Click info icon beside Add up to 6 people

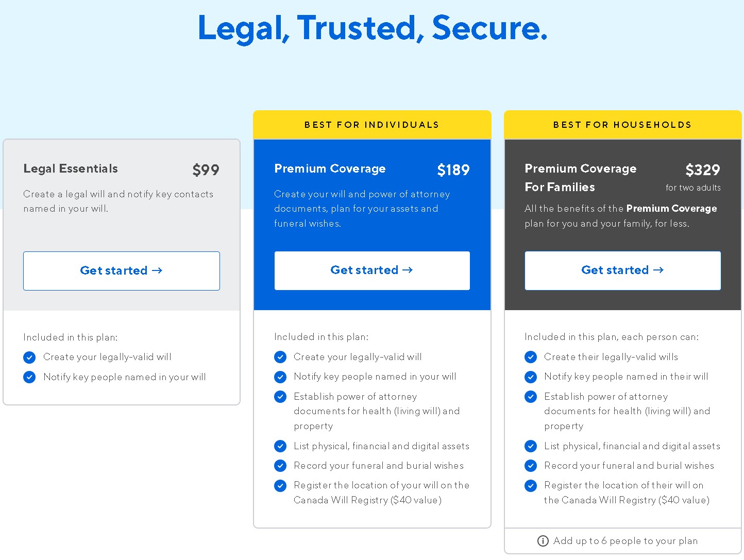pos(543,541)
